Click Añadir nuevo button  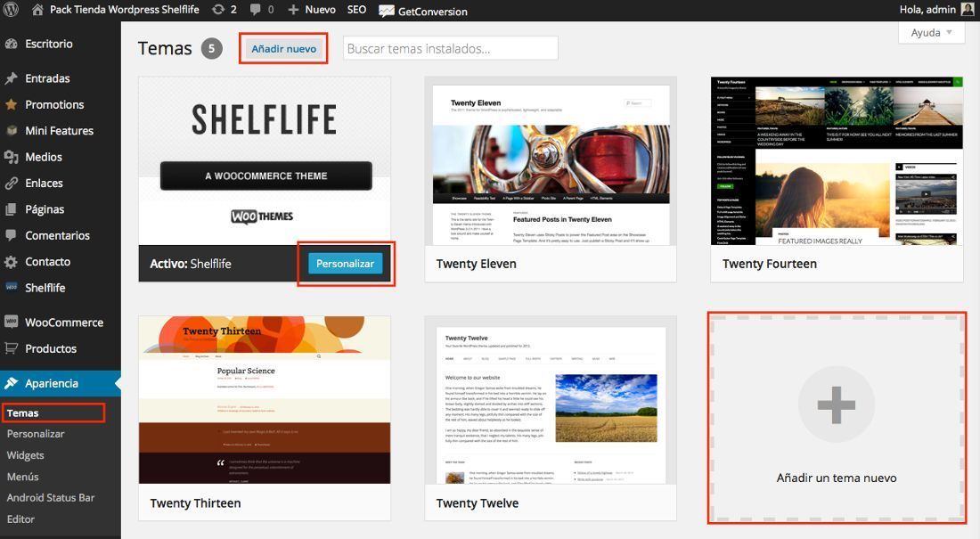tap(283, 48)
